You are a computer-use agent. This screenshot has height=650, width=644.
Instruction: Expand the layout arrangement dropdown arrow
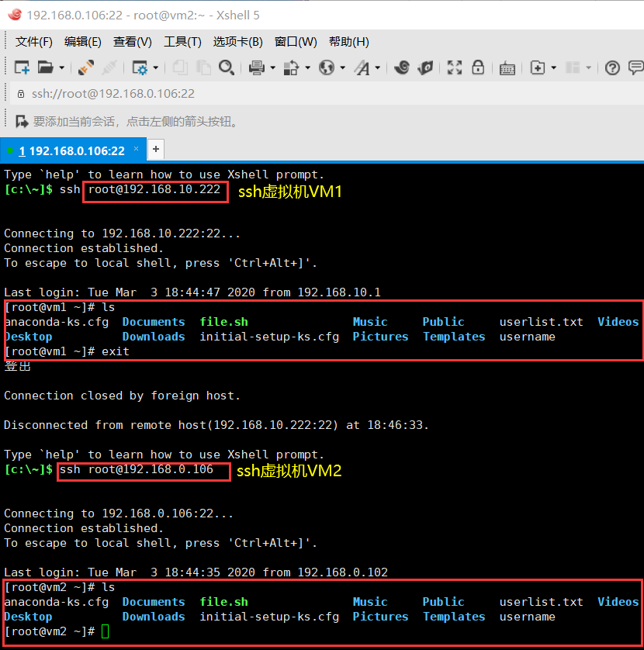588,67
